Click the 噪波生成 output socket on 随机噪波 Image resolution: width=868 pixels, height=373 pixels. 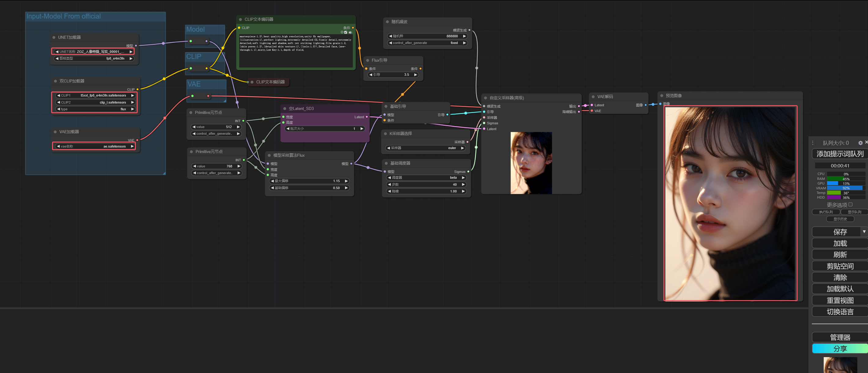pyautogui.click(x=469, y=30)
